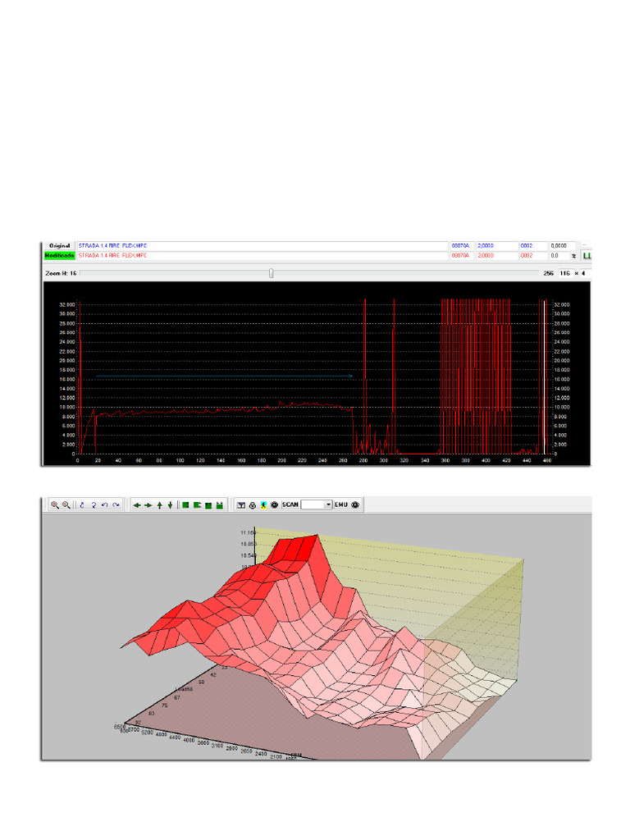Open the SCAN dropdown list
The height and width of the screenshot is (840, 630).
328,504
